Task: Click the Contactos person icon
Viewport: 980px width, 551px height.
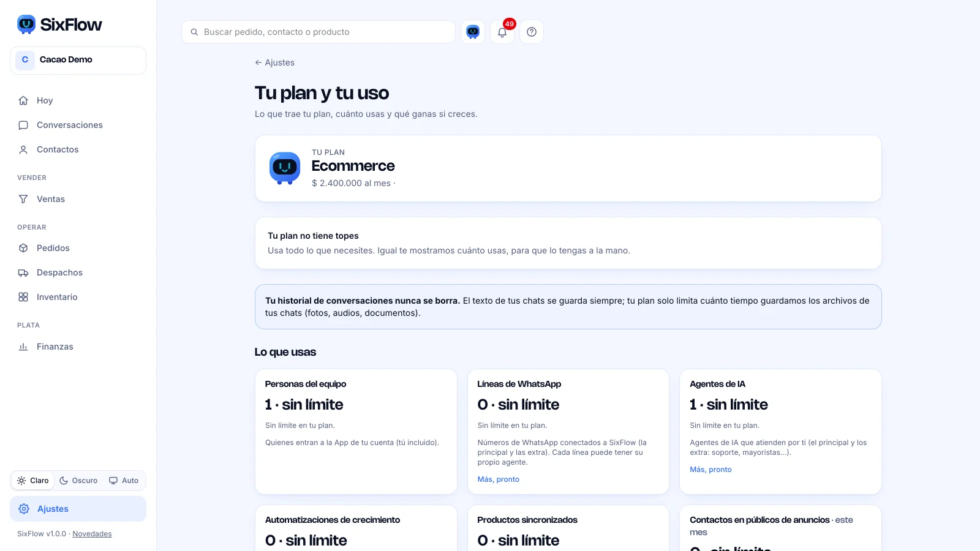Action: [23, 149]
